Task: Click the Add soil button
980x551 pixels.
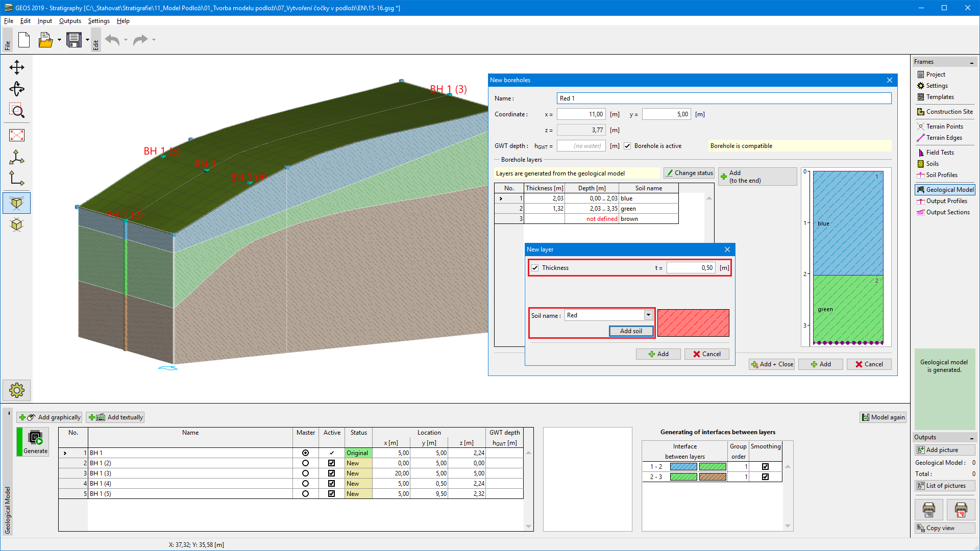Action: click(631, 331)
